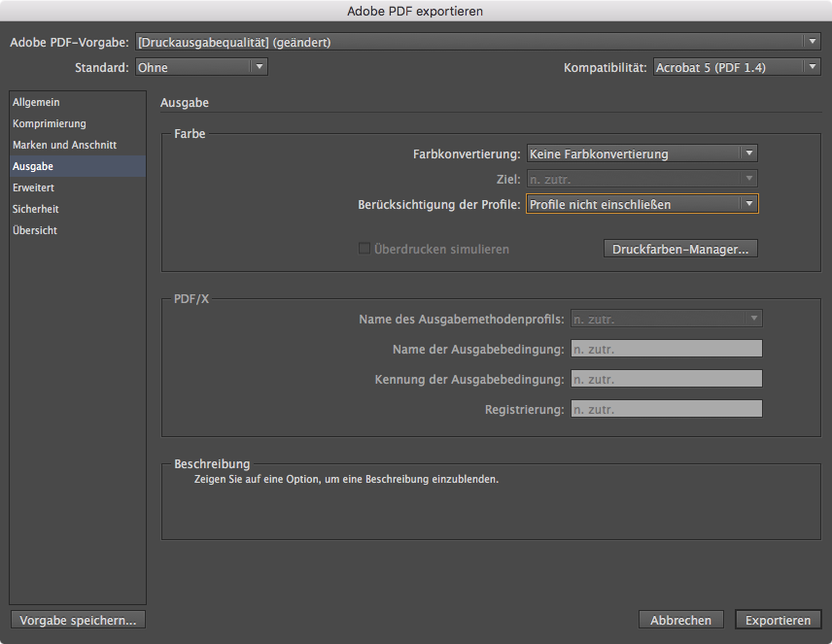Image resolution: width=832 pixels, height=644 pixels.
Task: Click the 'Farbe' group label
Action: pos(190,134)
